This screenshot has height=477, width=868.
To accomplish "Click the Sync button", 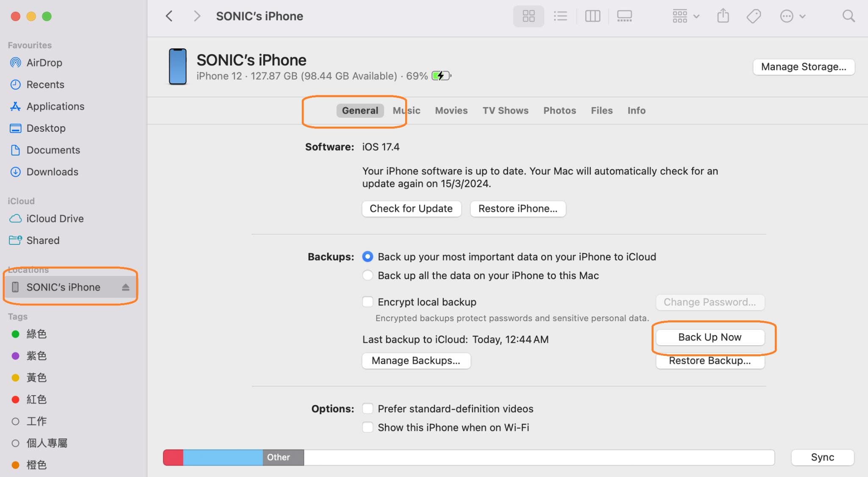I will tap(822, 457).
